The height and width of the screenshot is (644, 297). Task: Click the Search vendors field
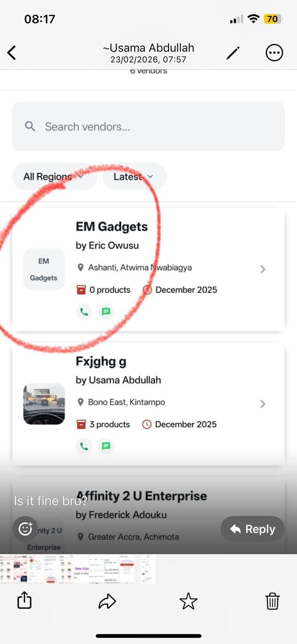point(148,127)
